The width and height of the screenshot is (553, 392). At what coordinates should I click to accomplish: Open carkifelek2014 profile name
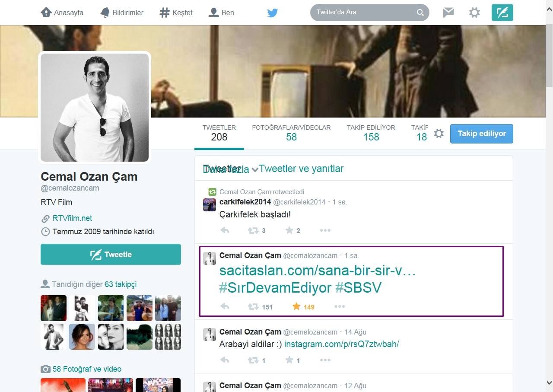point(245,202)
